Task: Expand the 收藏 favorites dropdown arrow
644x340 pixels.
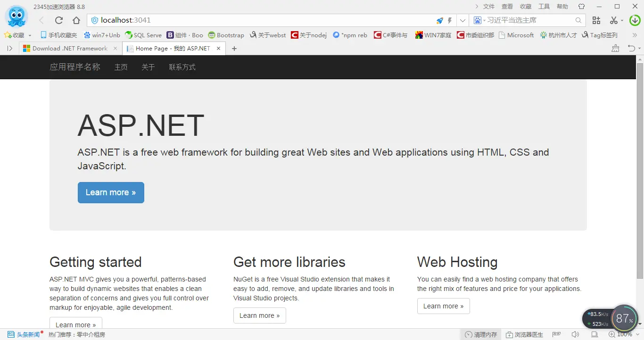Action: click(x=30, y=35)
